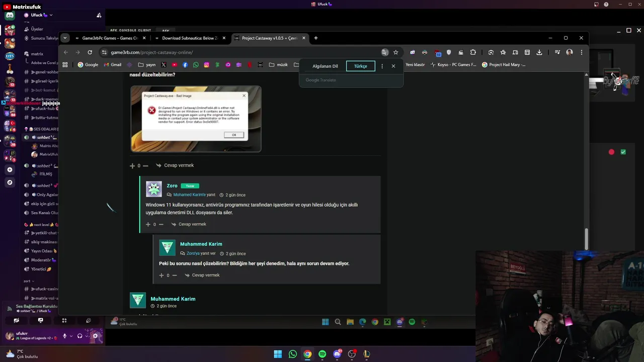The width and height of the screenshot is (644, 362).
Task: Open translate popup options three-dot menu
Action: click(x=382, y=66)
